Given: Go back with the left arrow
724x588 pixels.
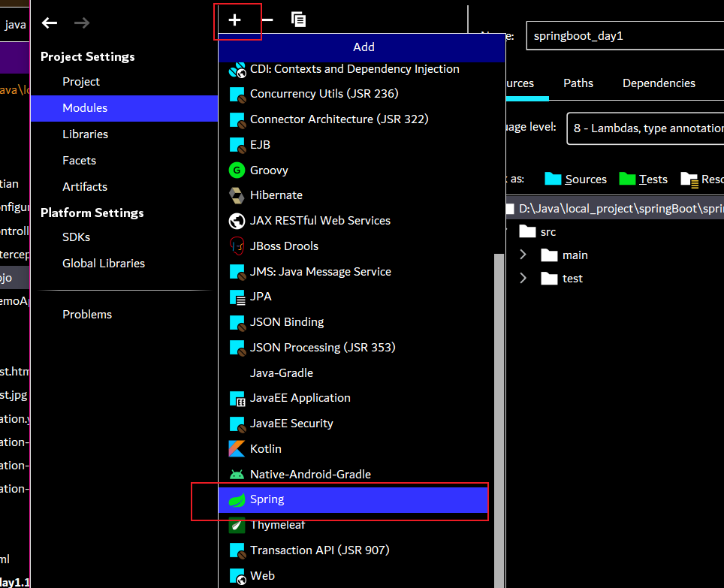Looking at the screenshot, I should (50, 23).
